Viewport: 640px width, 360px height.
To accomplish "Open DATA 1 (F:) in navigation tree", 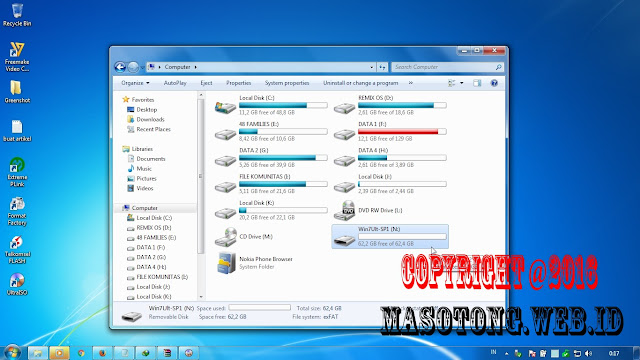I will [151, 247].
